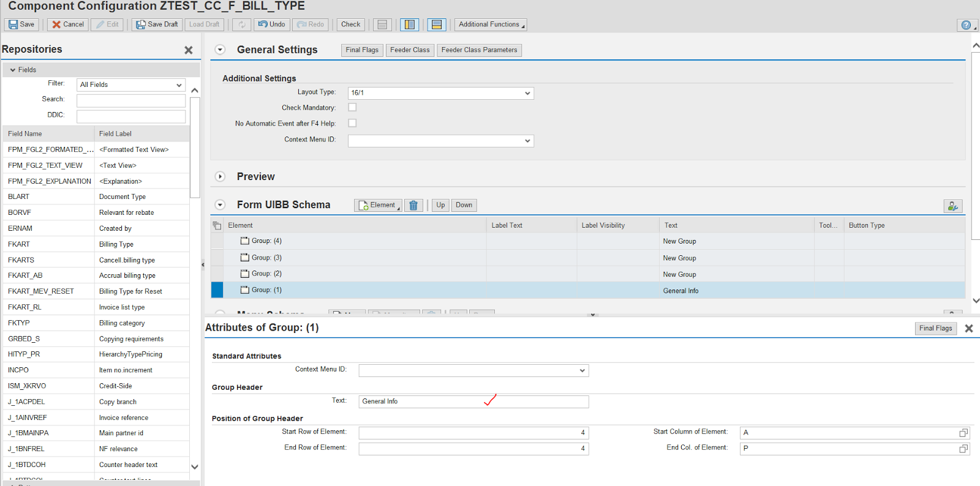Open the All Fields filter dropdown

point(179,85)
